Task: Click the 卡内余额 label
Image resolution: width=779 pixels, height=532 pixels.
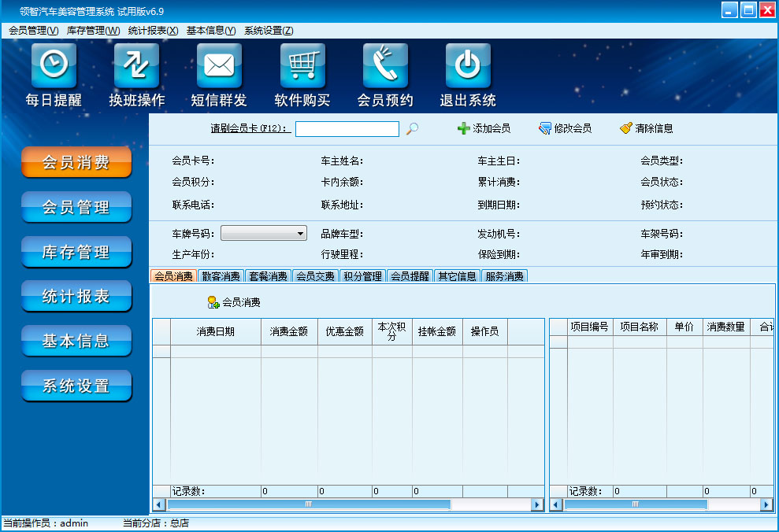Action: [343, 182]
